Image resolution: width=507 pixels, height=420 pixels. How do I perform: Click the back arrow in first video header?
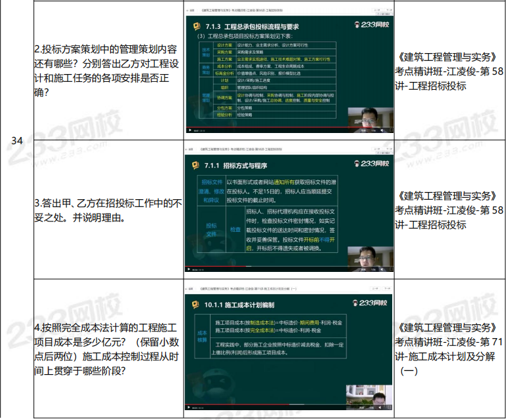188,11
